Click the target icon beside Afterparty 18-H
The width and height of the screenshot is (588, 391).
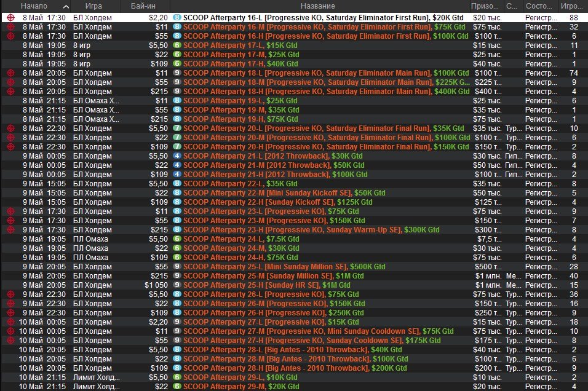[10, 92]
